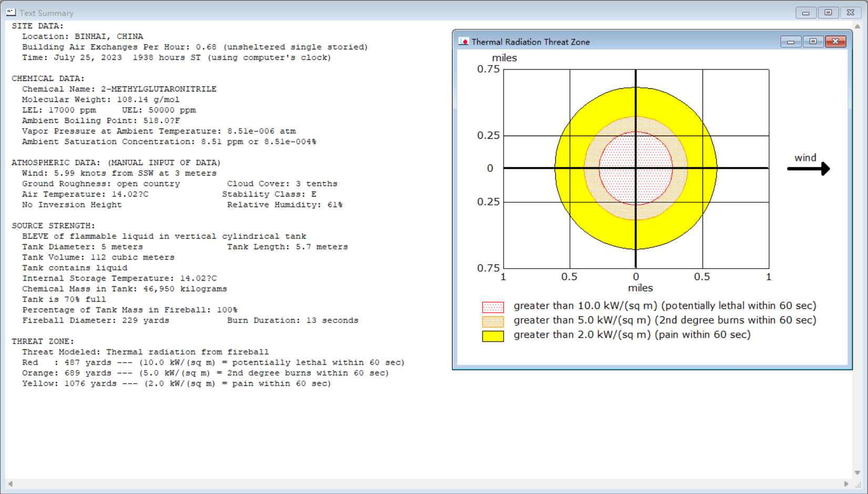Minimize the Thermal Radiation Threat Zone window

click(791, 42)
